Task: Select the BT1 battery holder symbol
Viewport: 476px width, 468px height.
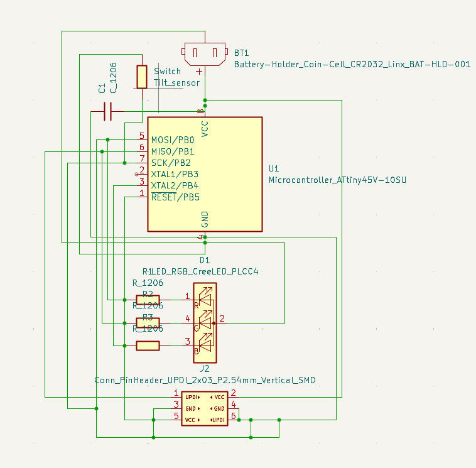Action: pos(205,55)
